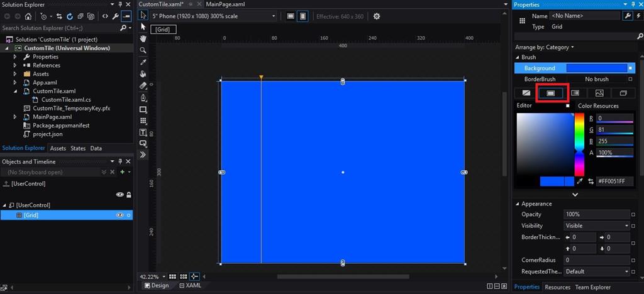Click the Search Solution Explorer box

click(x=60, y=28)
